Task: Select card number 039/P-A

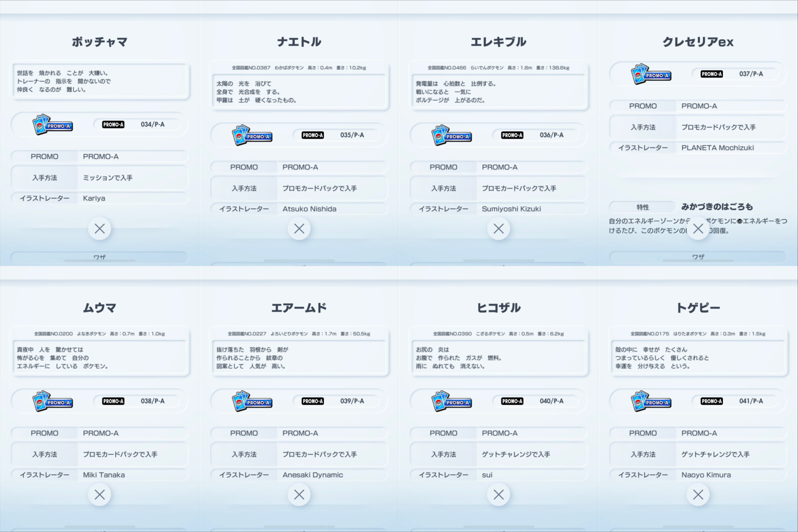Action: 352,401
